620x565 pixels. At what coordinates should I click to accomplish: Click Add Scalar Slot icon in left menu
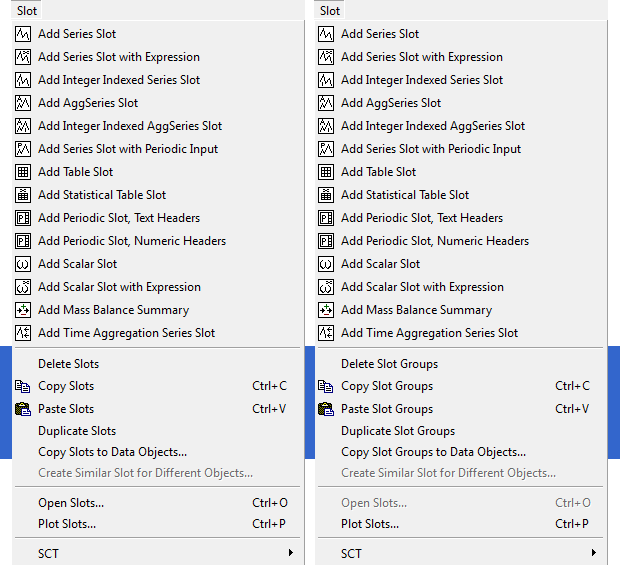pos(23,264)
